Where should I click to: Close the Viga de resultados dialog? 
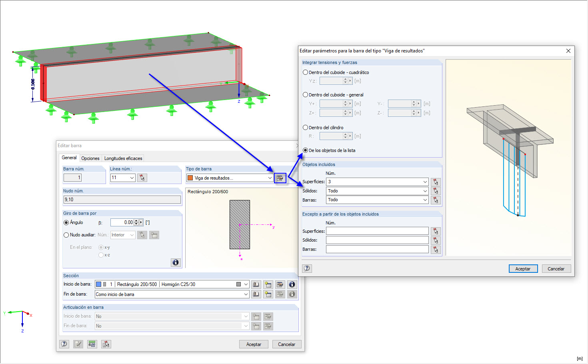point(568,51)
